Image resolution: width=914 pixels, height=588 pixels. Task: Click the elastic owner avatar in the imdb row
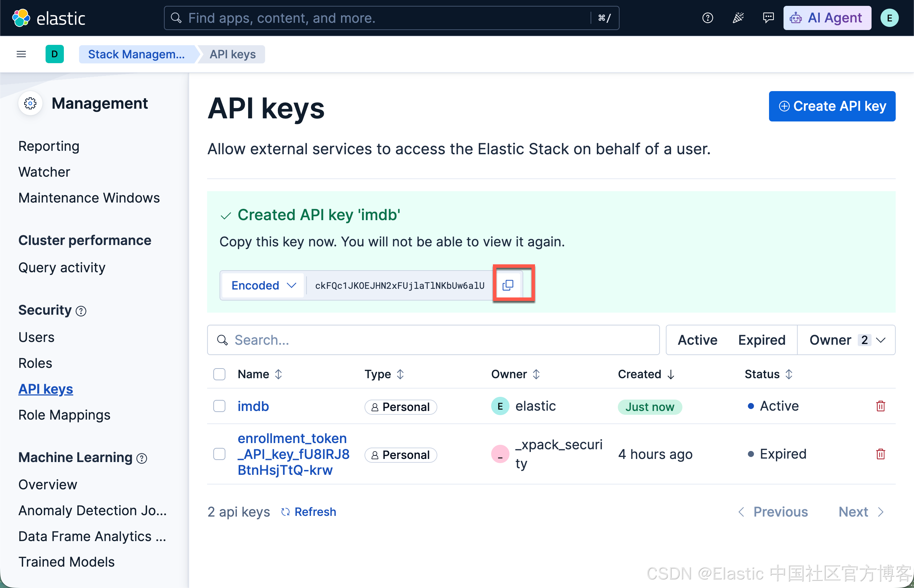coord(500,406)
